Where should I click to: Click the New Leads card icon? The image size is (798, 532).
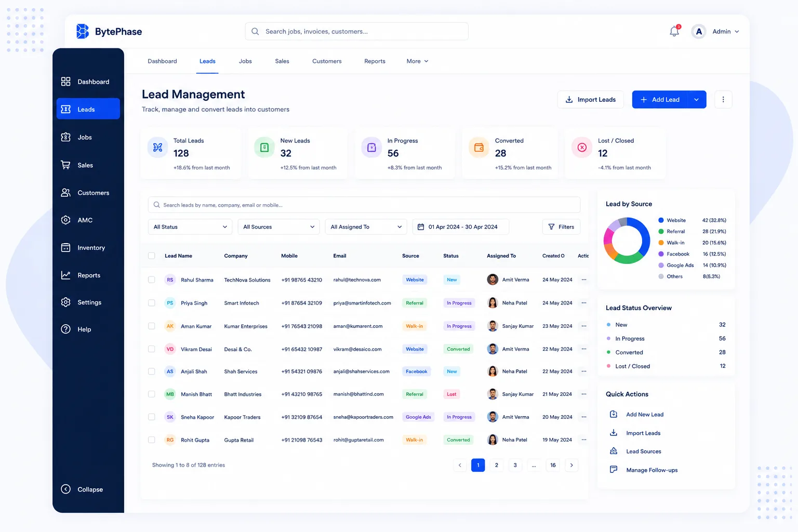(264, 148)
